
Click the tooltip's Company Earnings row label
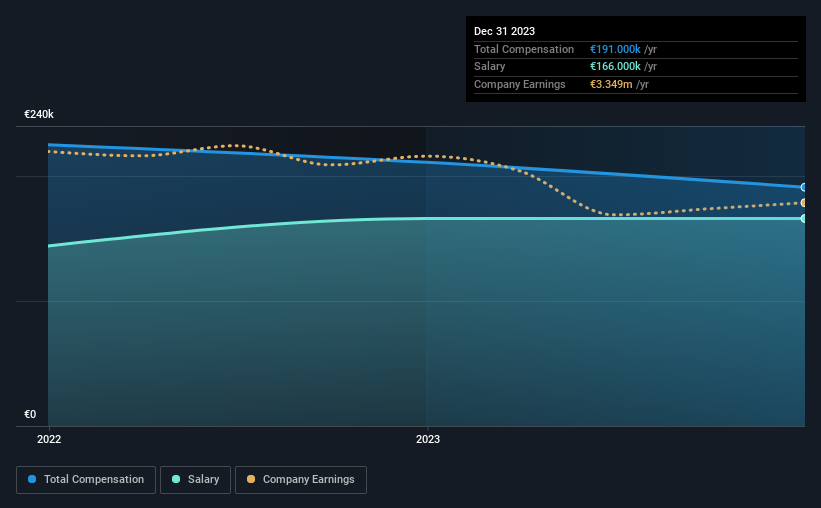pyautogui.click(x=519, y=84)
